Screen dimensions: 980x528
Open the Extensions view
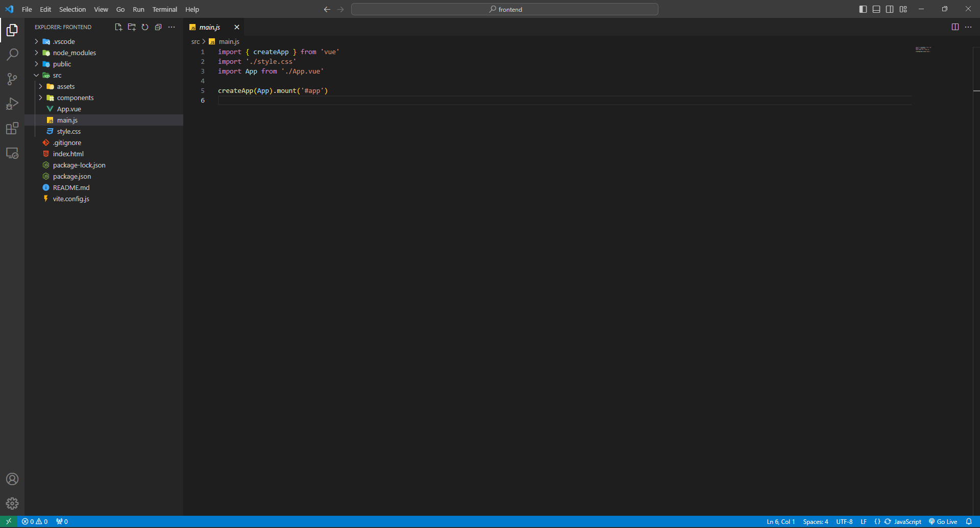(x=12, y=129)
